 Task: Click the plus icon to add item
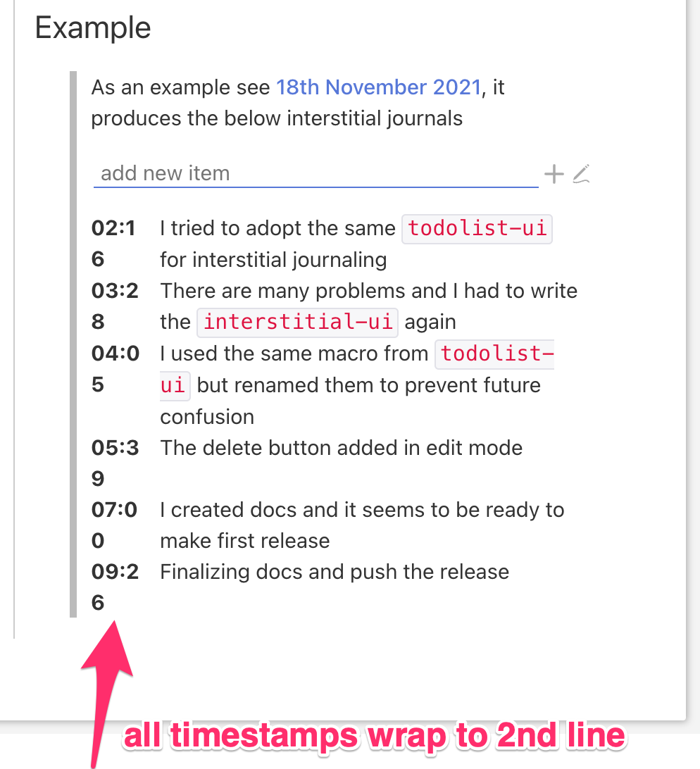point(554,173)
